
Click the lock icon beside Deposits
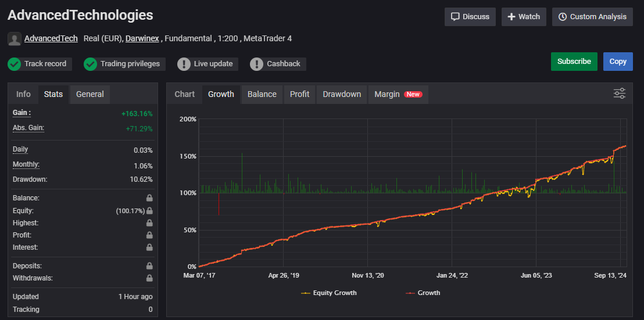(149, 265)
